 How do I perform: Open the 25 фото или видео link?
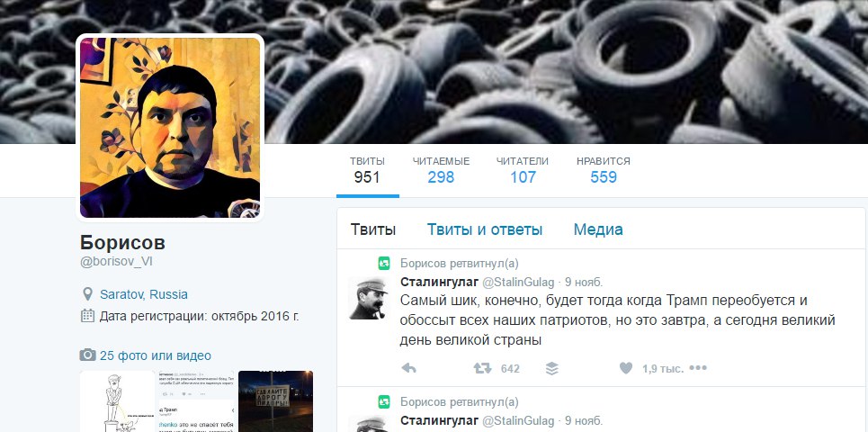tap(155, 355)
